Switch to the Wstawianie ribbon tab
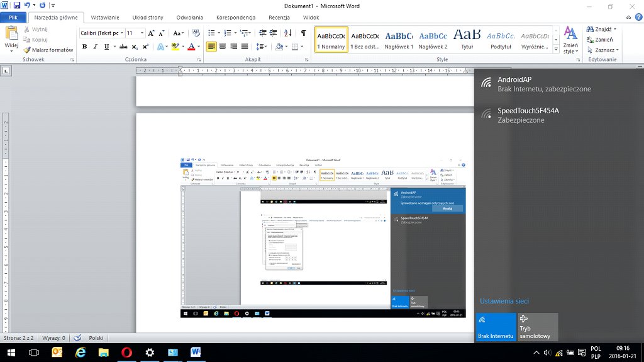The image size is (644, 362). 105,18
